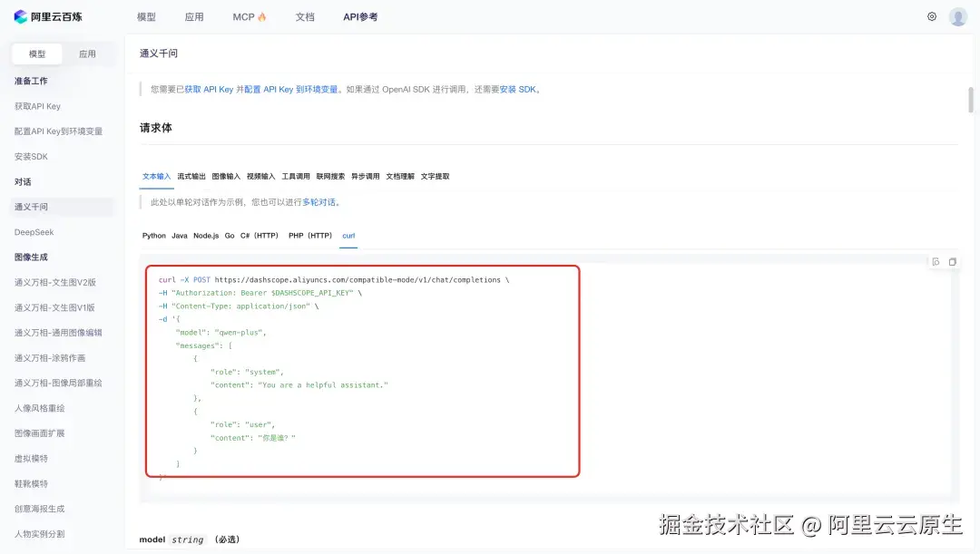Open settings via the gear icon

[x=931, y=15]
